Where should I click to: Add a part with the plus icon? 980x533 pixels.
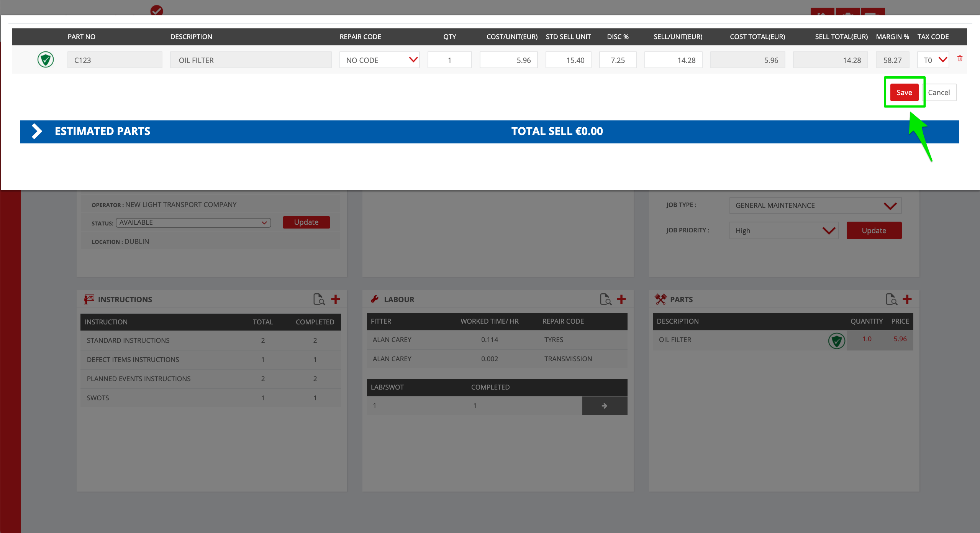point(907,299)
